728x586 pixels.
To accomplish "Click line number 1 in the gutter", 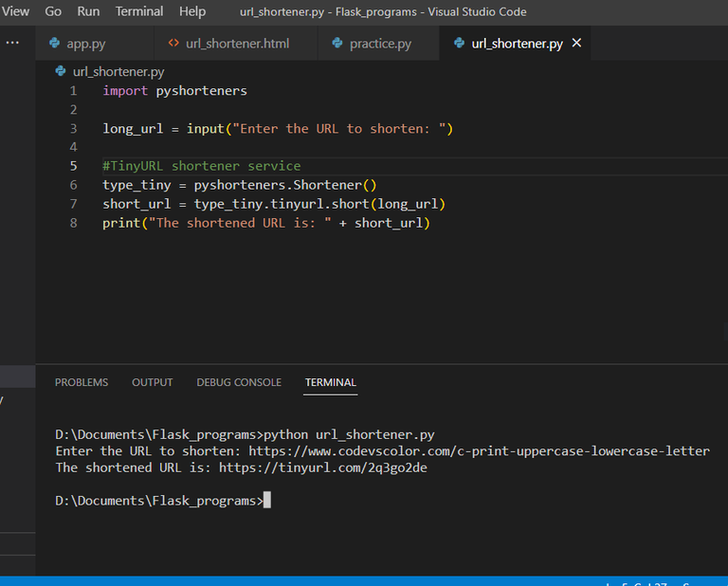I will 73,90.
